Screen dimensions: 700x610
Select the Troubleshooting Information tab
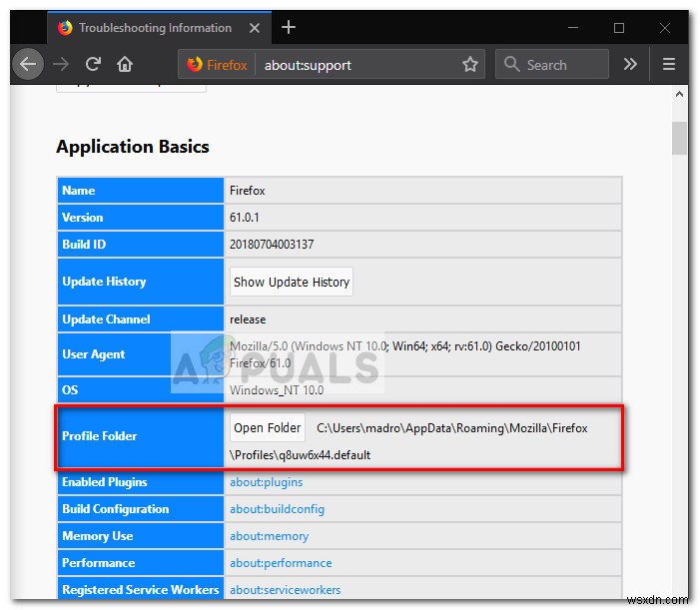tap(160, 28)
